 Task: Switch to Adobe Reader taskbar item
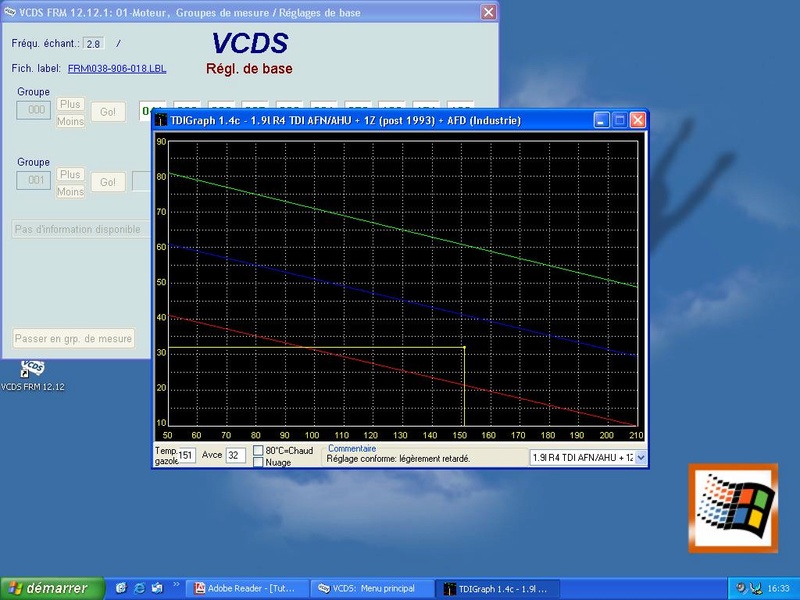click(249, 588)
